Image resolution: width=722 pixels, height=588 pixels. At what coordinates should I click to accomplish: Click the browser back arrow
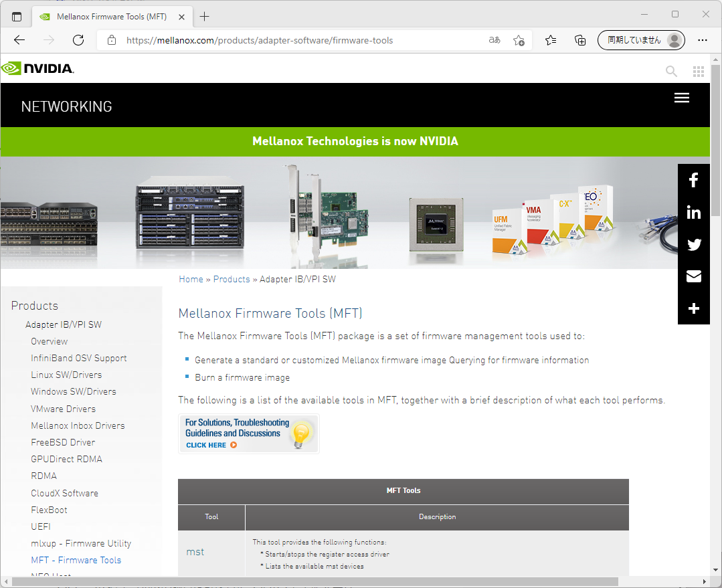(x=19, y=40)
